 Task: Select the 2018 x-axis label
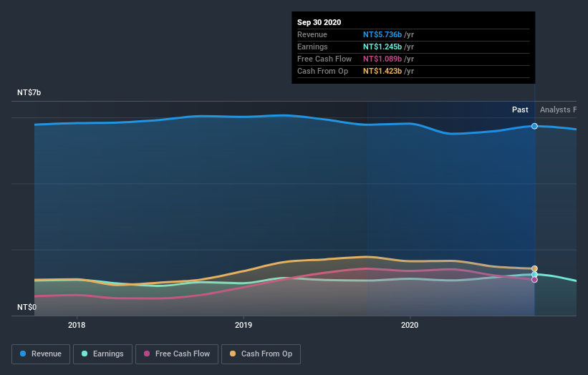77,325
